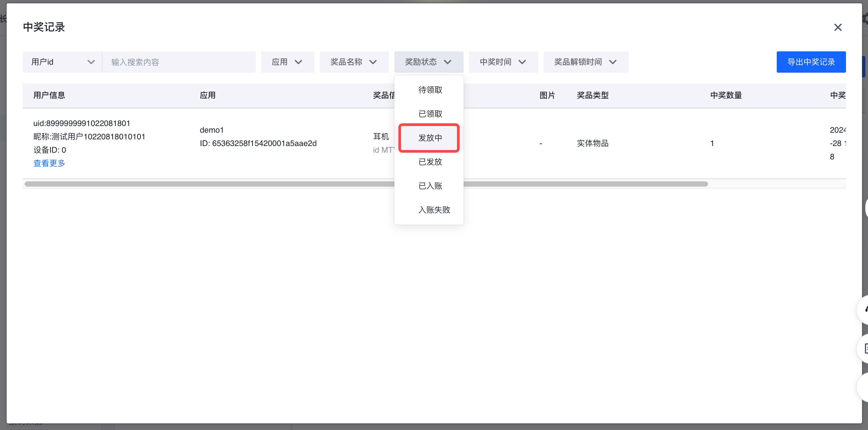Click the 设备ID: 0 text
The width and height of the screenshot is (868, 430).
point(50,150)
